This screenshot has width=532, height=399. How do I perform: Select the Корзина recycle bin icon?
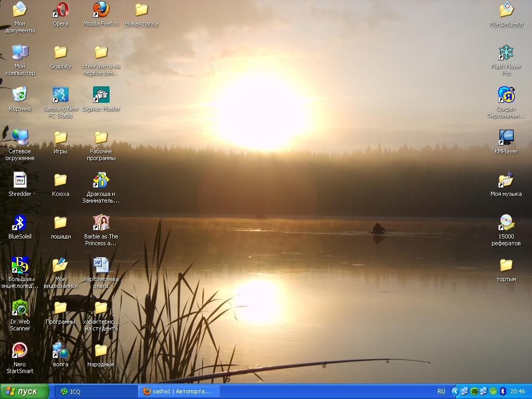[x=20, y=95]
